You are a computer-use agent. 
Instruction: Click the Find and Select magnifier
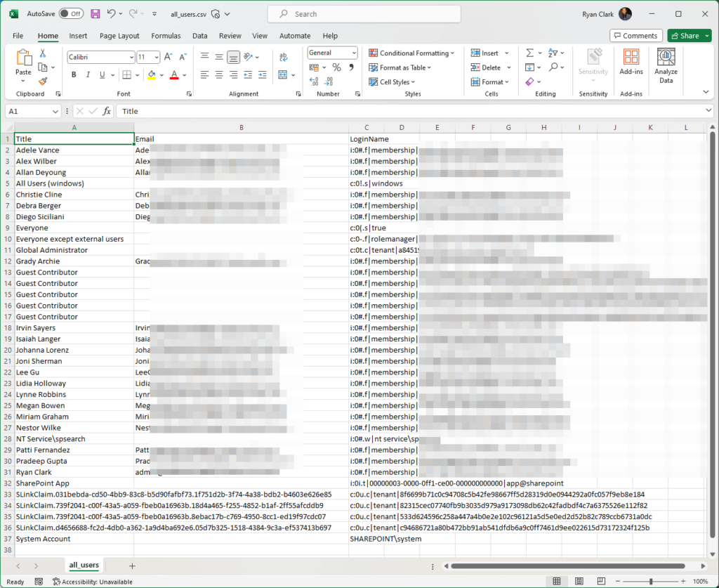553,67
